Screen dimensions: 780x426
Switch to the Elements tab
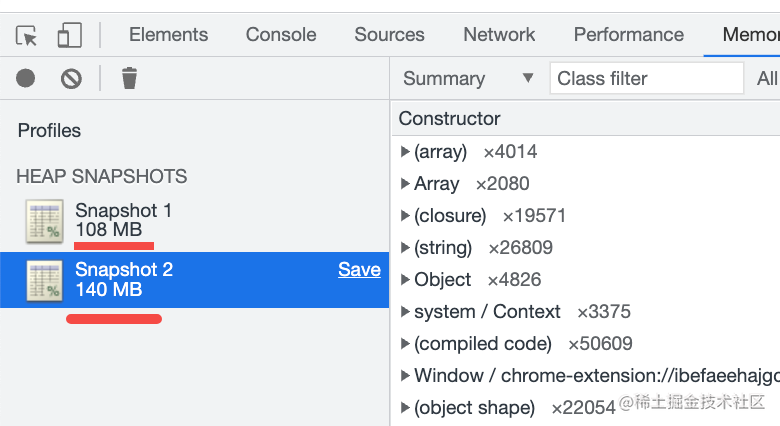coord(169,34)
